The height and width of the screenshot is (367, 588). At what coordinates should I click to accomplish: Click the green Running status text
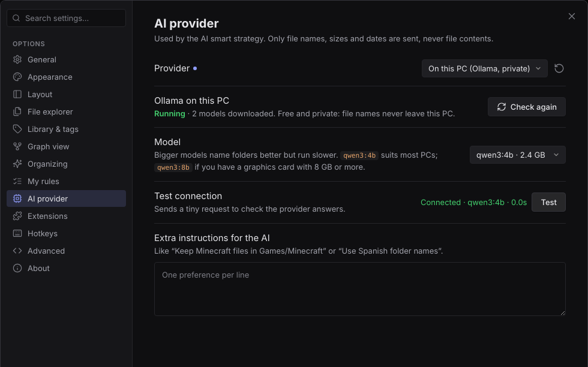169,113
